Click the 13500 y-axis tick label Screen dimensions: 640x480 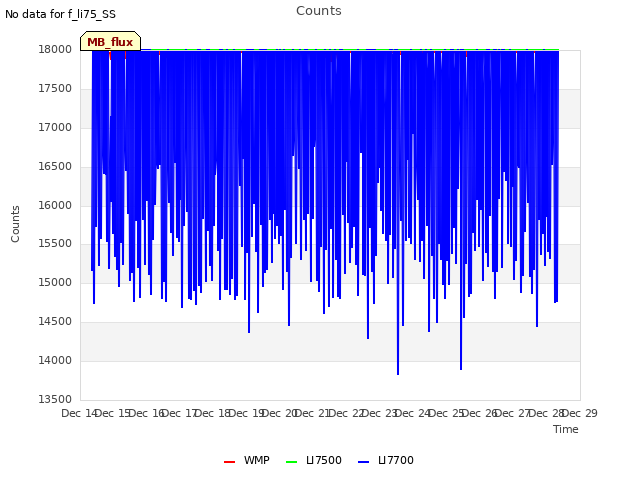[x=55, y=399]
